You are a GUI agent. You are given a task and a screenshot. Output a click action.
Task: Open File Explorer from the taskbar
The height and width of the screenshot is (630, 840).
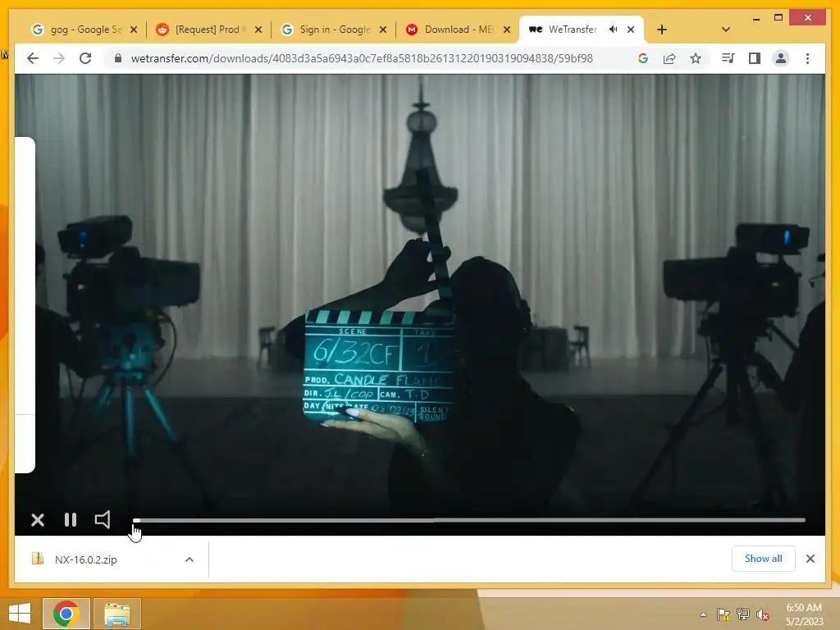pos(117,614)
